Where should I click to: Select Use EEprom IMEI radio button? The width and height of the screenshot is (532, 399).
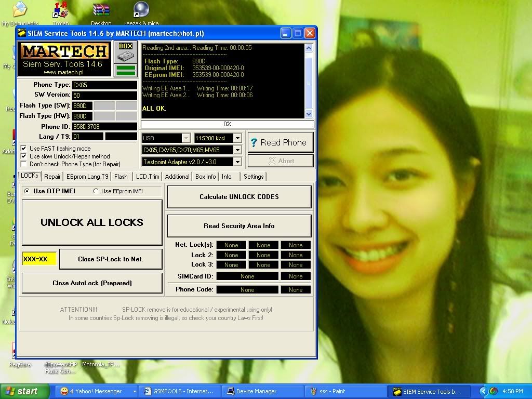[96, 191]
